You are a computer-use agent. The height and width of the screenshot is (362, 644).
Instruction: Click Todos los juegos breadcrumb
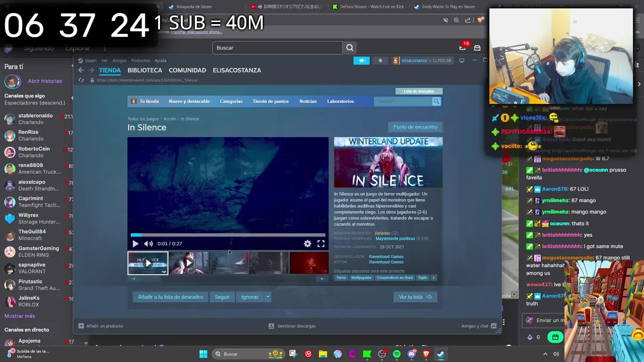coord(143,119)
